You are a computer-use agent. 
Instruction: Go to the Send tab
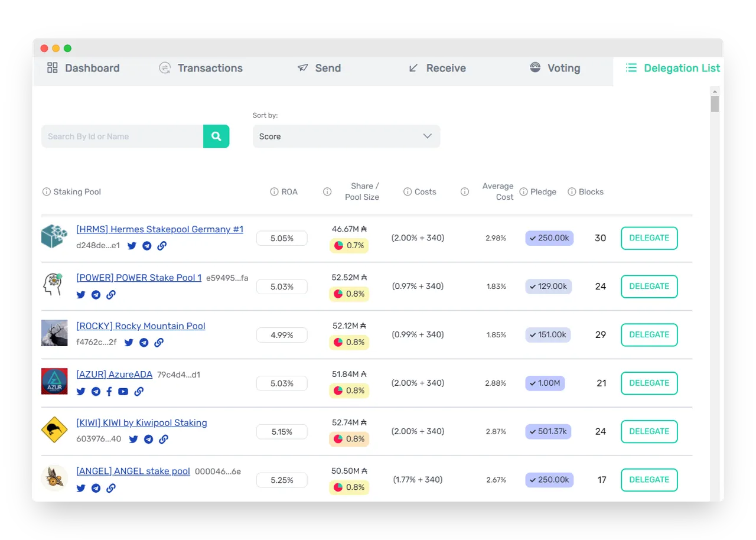click(319, 68)
